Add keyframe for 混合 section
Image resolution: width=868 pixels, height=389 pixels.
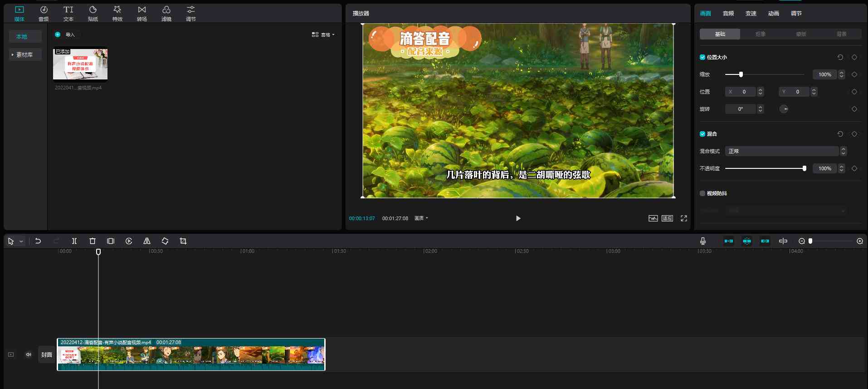854,134
